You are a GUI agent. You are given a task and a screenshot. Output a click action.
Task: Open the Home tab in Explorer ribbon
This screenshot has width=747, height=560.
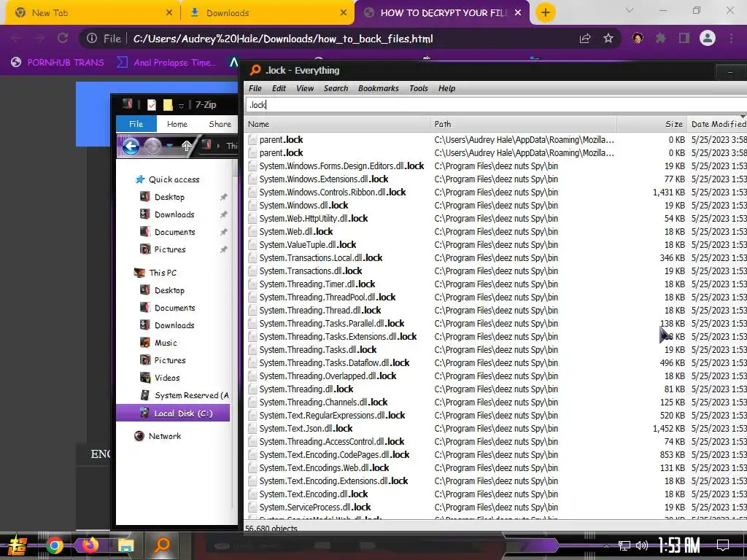point(177,124)
